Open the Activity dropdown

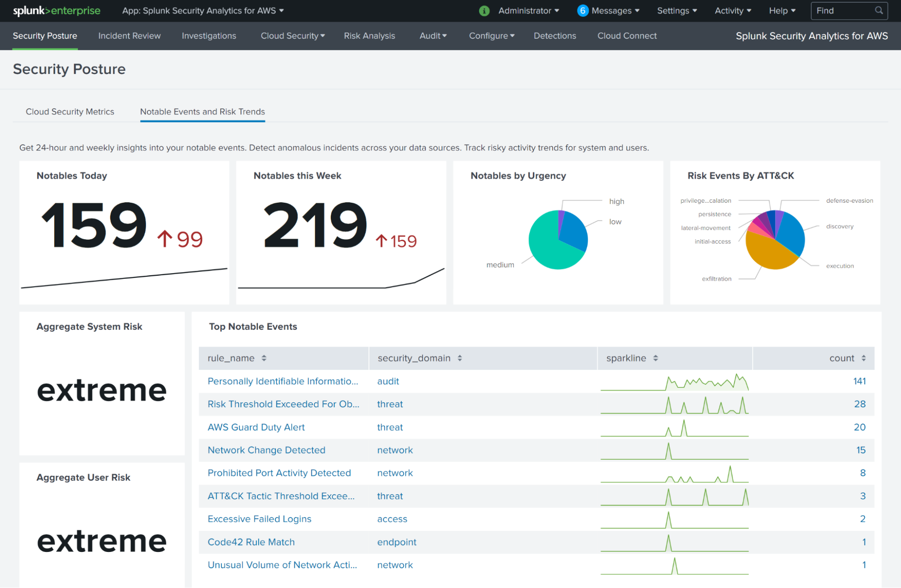click(733, 11)
